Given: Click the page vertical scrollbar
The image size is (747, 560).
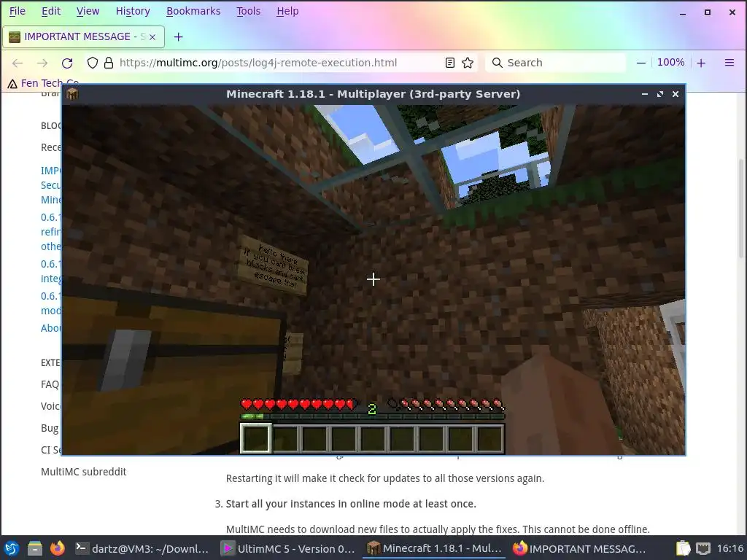Looking at the screenshot, I should tap(741, 209).
